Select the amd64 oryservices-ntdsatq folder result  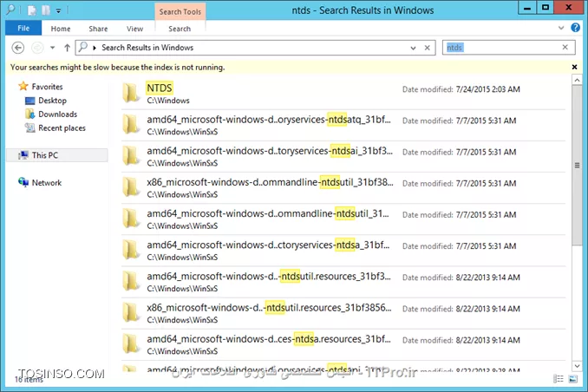[343, 125]
